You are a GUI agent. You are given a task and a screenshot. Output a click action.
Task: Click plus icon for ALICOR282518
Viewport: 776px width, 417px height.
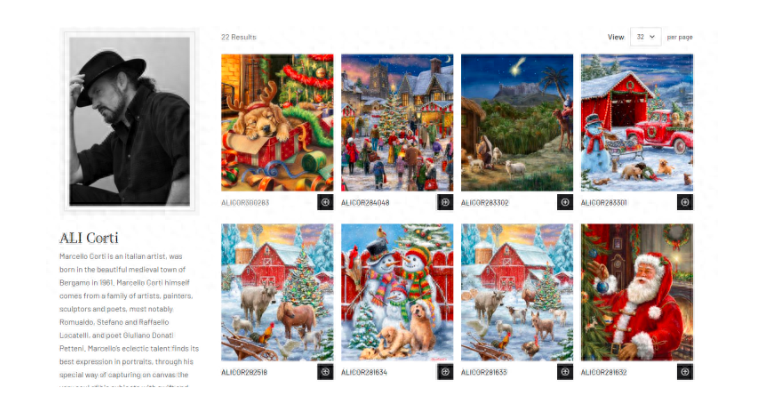[x=325, y=371]
